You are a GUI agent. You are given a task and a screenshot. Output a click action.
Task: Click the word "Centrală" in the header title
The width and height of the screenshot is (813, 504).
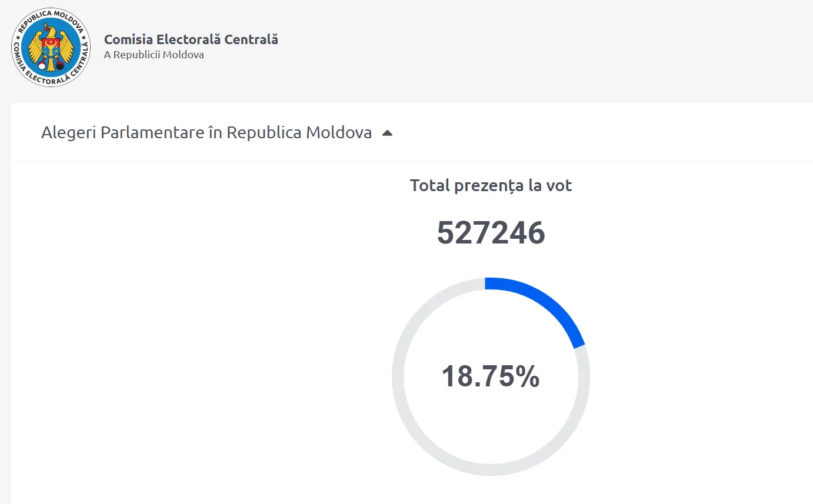tap(254, 39)
